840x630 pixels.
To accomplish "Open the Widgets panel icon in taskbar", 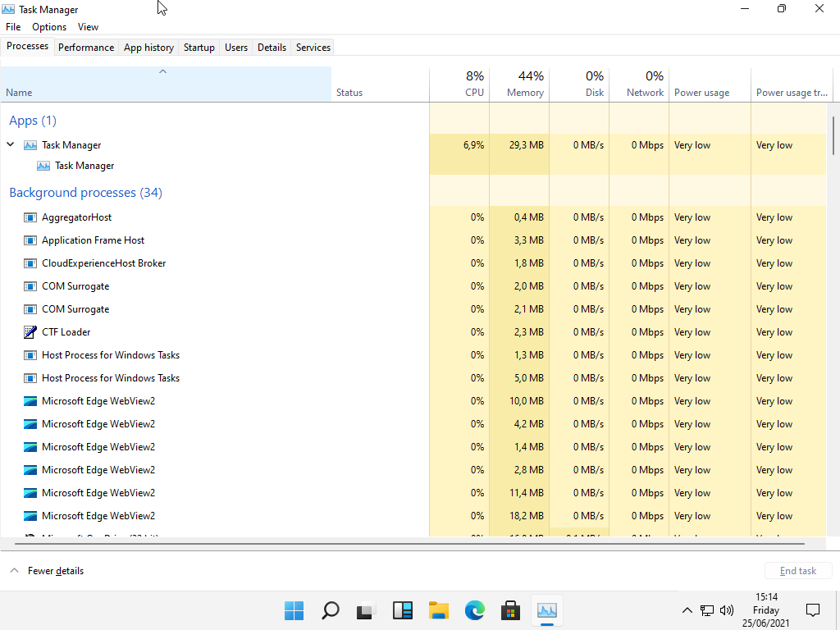I will pos(402,610).
